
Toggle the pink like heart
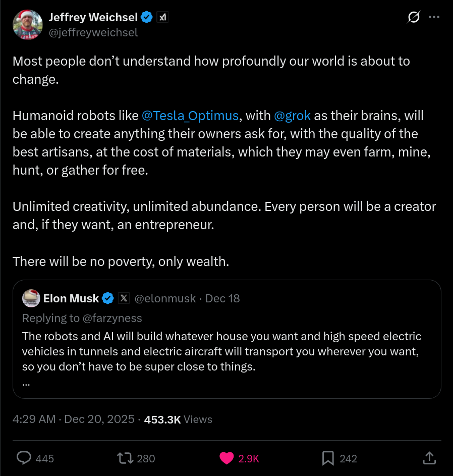(227, 458)
